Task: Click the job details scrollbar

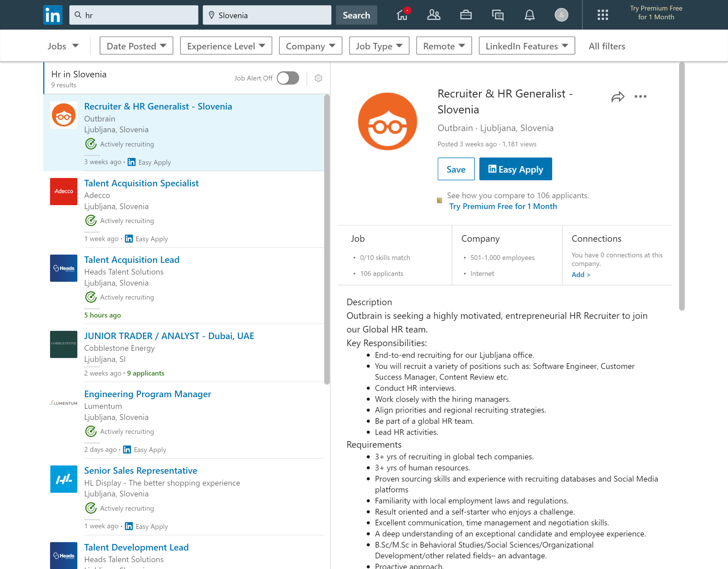Action: point(682,186)
